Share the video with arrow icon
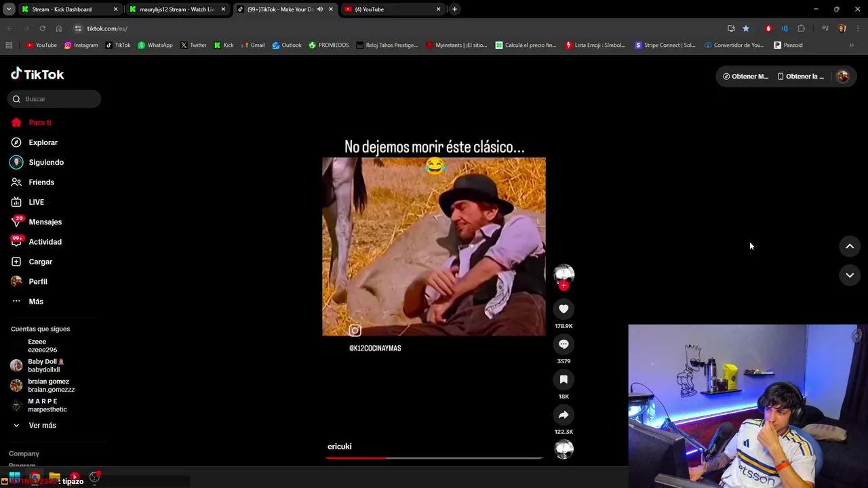The image size is (868, 488). (x=564, y=415)
